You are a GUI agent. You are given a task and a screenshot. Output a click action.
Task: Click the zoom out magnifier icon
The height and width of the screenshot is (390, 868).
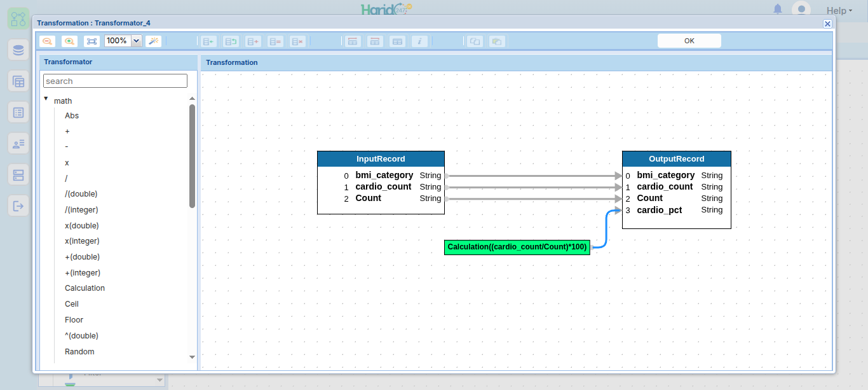click(47, 41)
